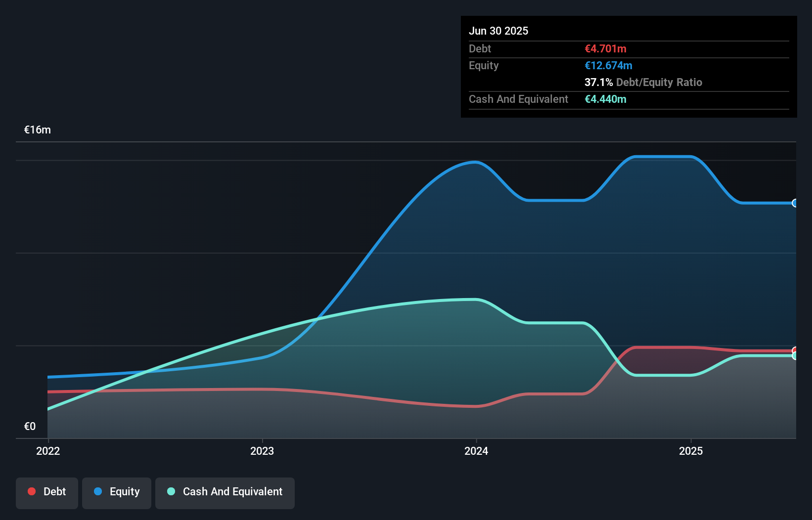Click the €16m gridline label
The height and width of the screenshot is (520, 812).
(37, 130)
